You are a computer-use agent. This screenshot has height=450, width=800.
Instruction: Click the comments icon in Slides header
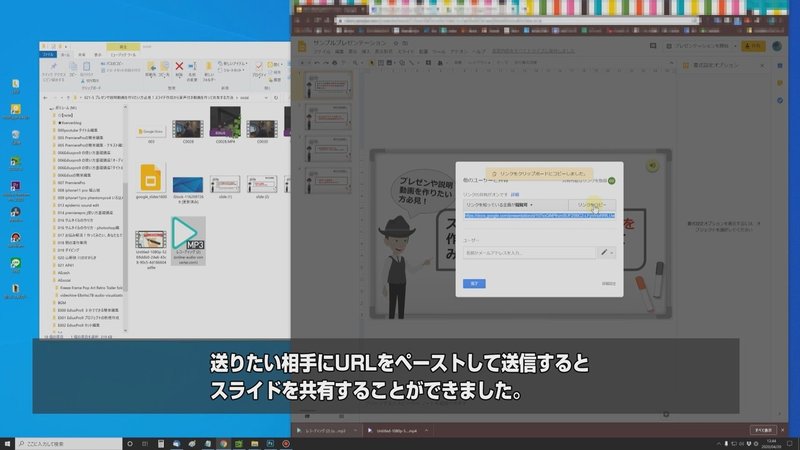point(653,46)
